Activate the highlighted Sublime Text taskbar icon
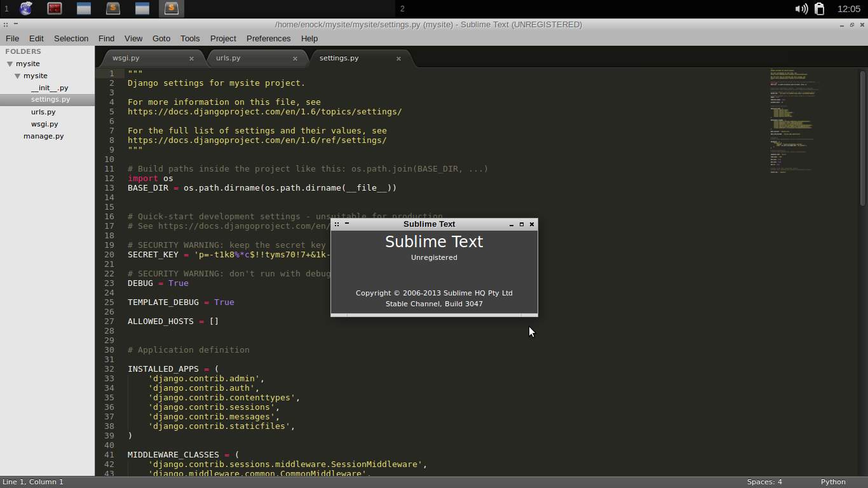This screenshot has width=868, height=488. coord(172,8)
